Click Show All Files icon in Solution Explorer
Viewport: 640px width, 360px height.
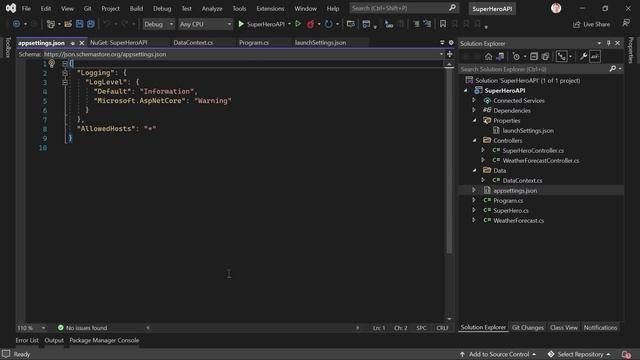pos(545,56)
